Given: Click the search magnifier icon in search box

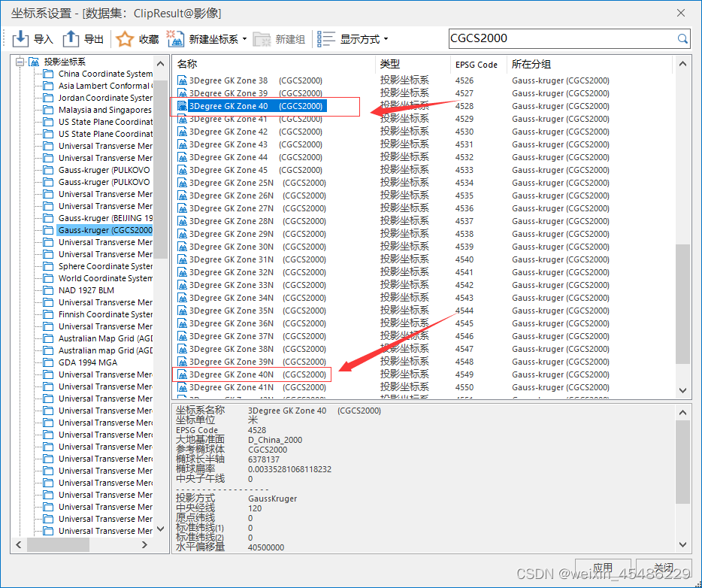Looking at the screenshot, I should [x=682, y=39].
